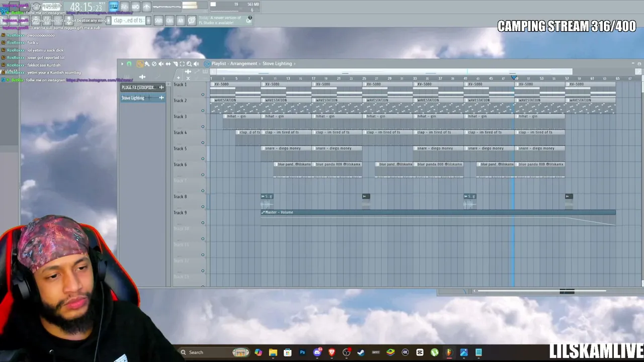
Task: Select the Paint brush tool in playlist
Action: [x=147, y=64]
